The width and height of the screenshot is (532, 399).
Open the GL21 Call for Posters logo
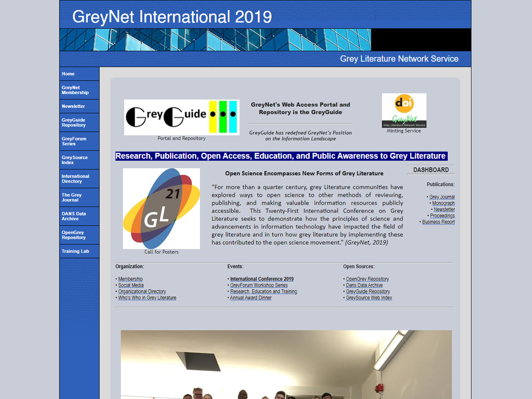(x=161, y=208)
